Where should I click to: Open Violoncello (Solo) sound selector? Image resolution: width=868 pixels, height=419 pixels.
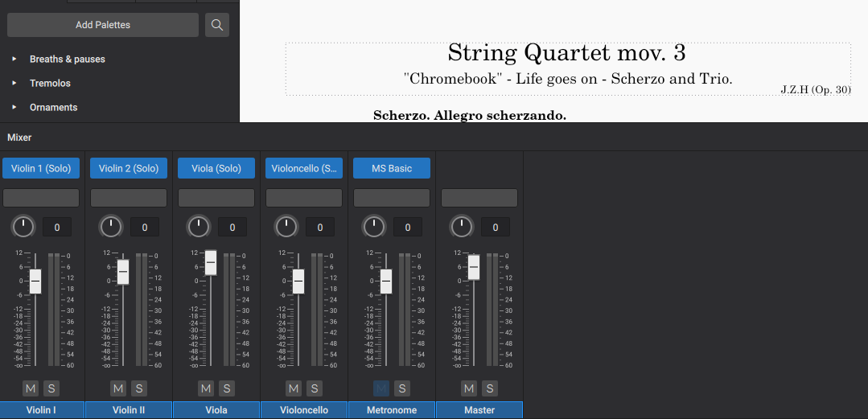coord(304,168)
